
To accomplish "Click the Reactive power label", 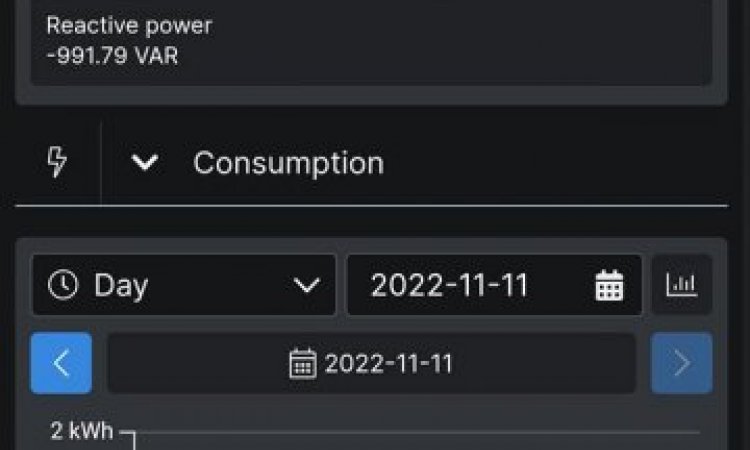I will [x=129, y=25].
